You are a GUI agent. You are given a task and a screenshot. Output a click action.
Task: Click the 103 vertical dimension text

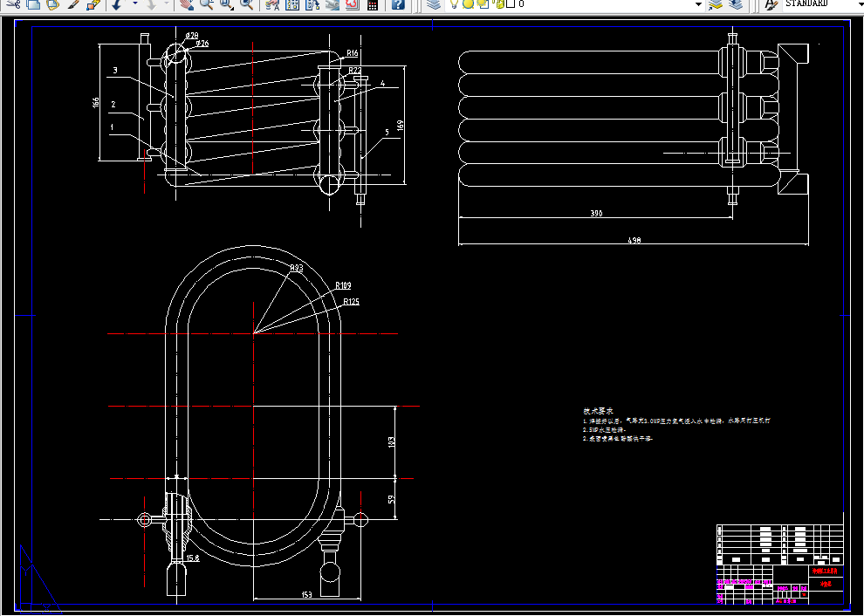pos(392,441)
